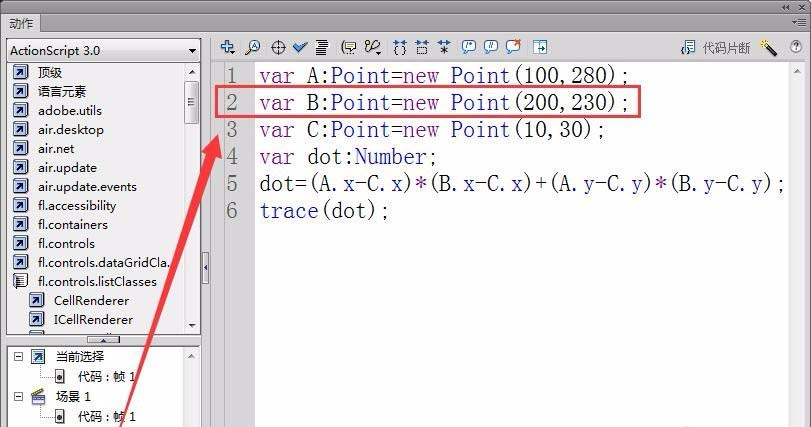Open the fl.accessibility package
Screen dimensions: 811x427
coord(77,206)
